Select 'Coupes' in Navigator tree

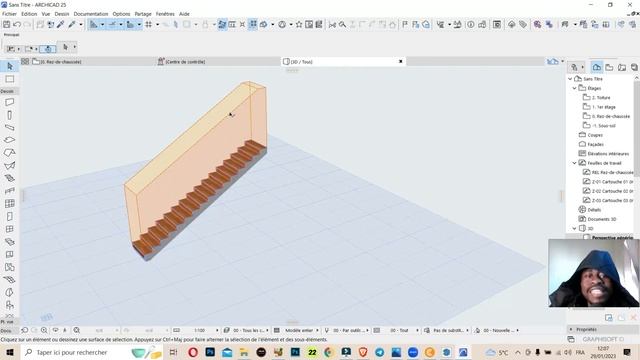pyautogui.click(x=595, y=135)
